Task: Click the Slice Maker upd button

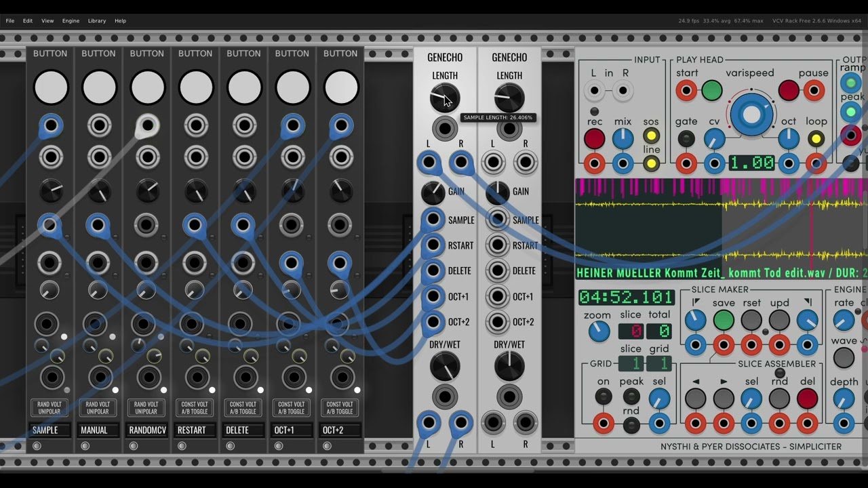Action: coord(779,320)
